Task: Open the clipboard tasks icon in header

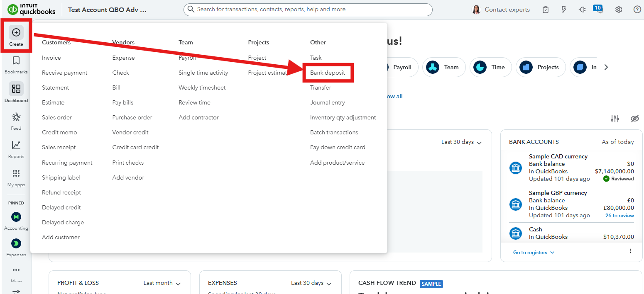Action: [x=546, y=10]
